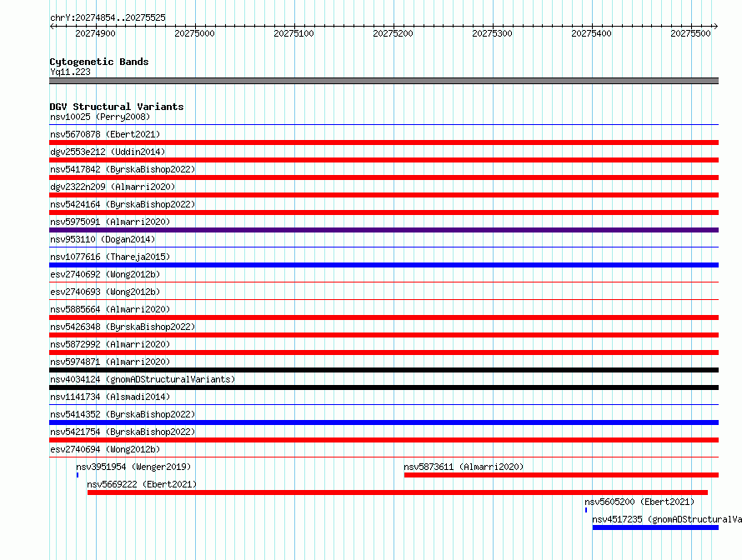Screen dimensions: 742x560
Task: Click the red bar of dgv2322n209
Action: (x=384, y=195)
